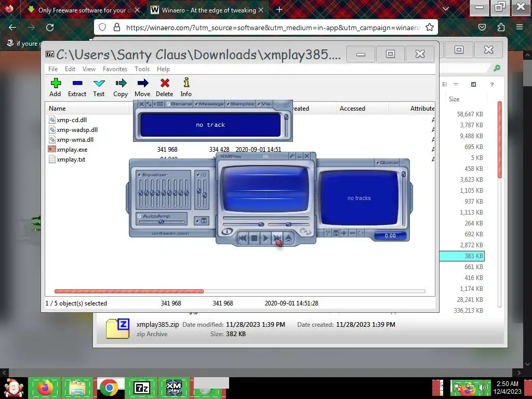This screenshot has width=532, height=399.
Task: Click playlist plus add button
Action: click(x=344, y=233)
